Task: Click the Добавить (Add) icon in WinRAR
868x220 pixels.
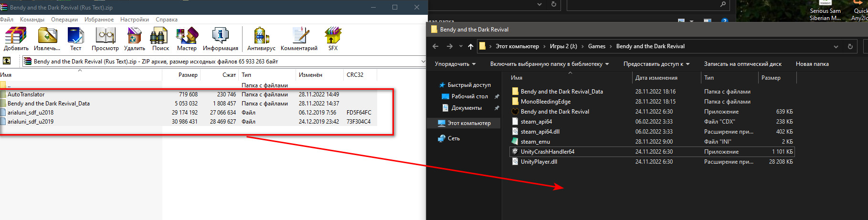Action: [x=16, y=39]
